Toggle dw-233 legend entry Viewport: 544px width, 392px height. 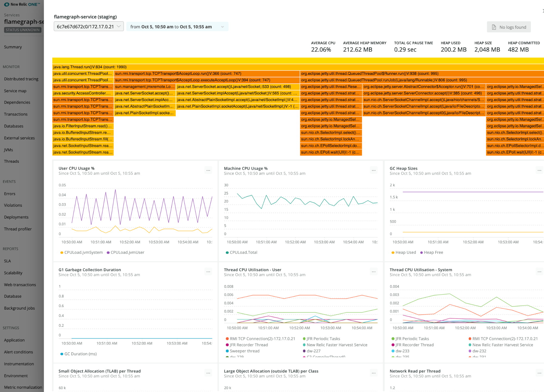point(400,351)
